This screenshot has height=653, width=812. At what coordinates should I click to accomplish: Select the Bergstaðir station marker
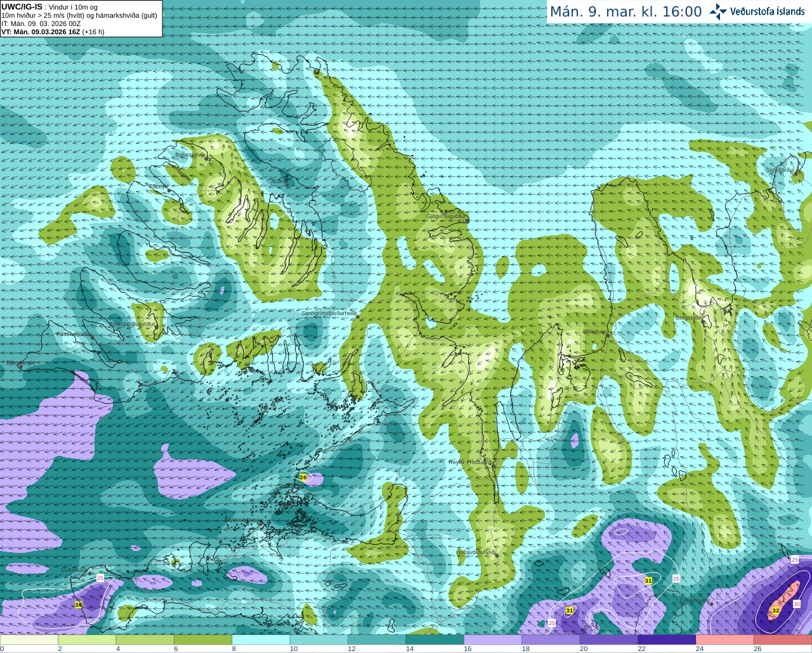pos(702,321)
